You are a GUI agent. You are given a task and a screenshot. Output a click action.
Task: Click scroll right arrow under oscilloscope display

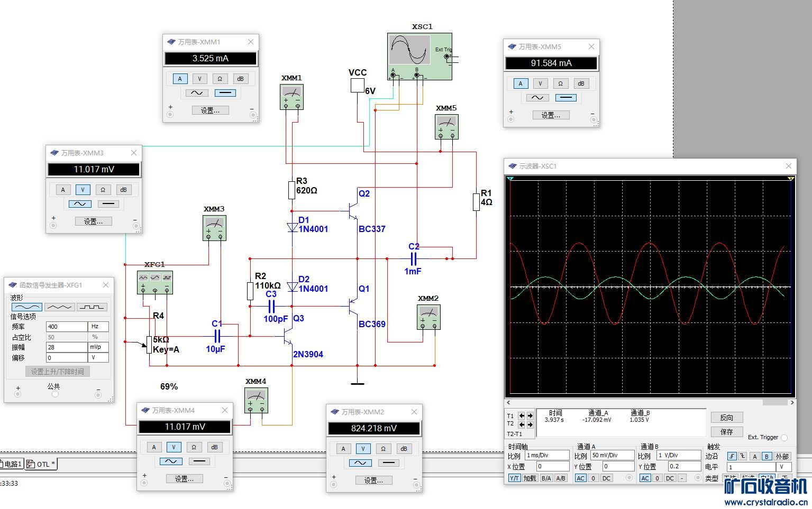[792, 403]
